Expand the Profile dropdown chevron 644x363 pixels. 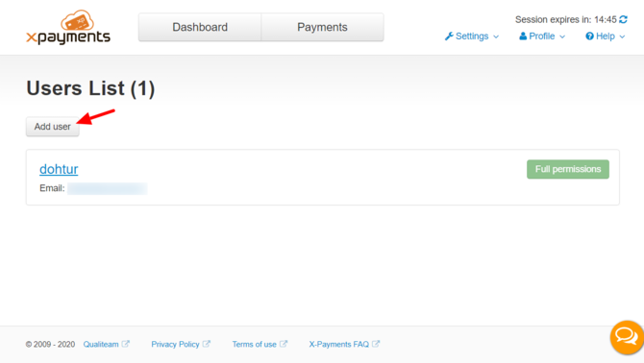[x=562, y=36]
